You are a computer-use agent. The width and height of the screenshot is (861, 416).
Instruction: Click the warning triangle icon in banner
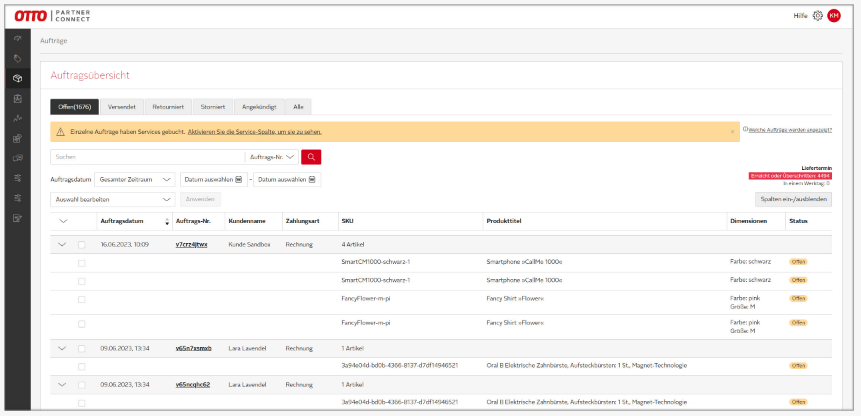tap(60, 132)
